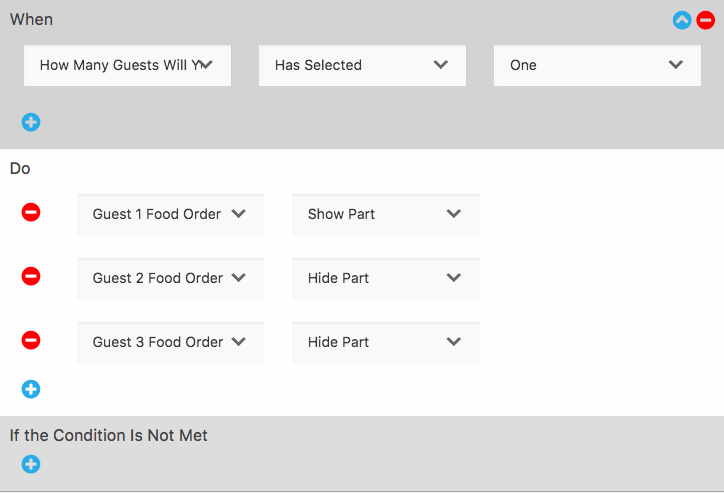Open the How Many Guests field dropdown
This screenshot has height=493, width=724.
click(x=127, y=65)
